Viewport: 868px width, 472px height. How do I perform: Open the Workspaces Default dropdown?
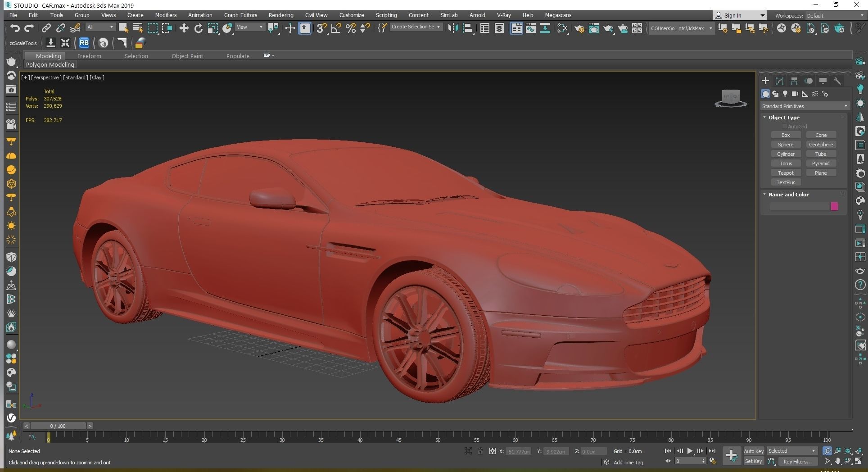(x=835, y=15)
